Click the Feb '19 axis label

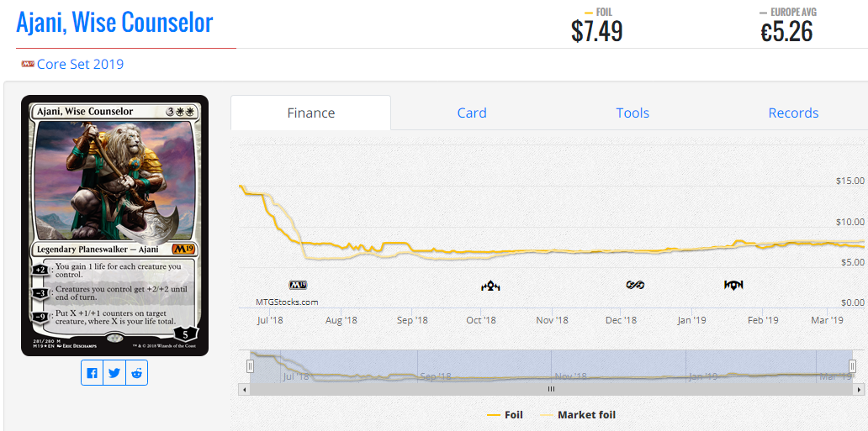[763, 320]
